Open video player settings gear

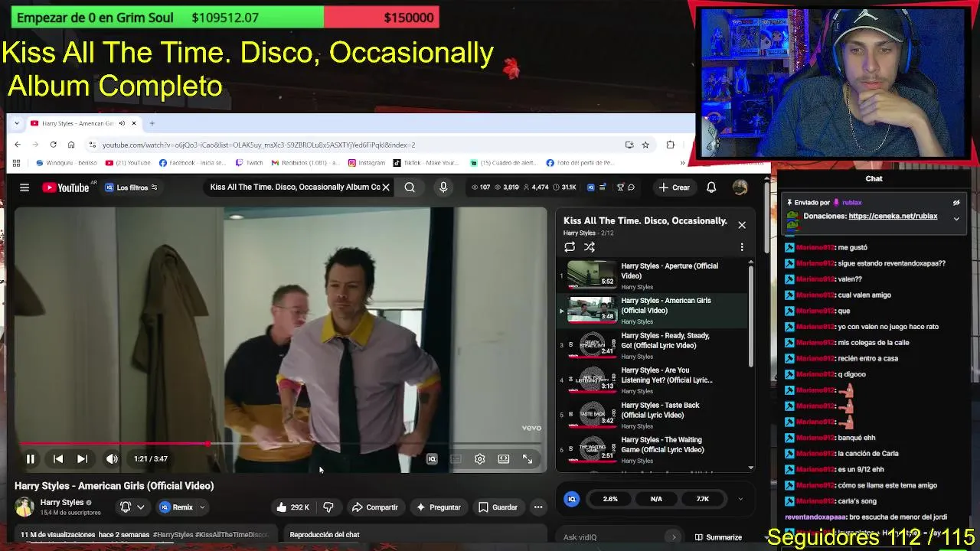click(479, 458)
